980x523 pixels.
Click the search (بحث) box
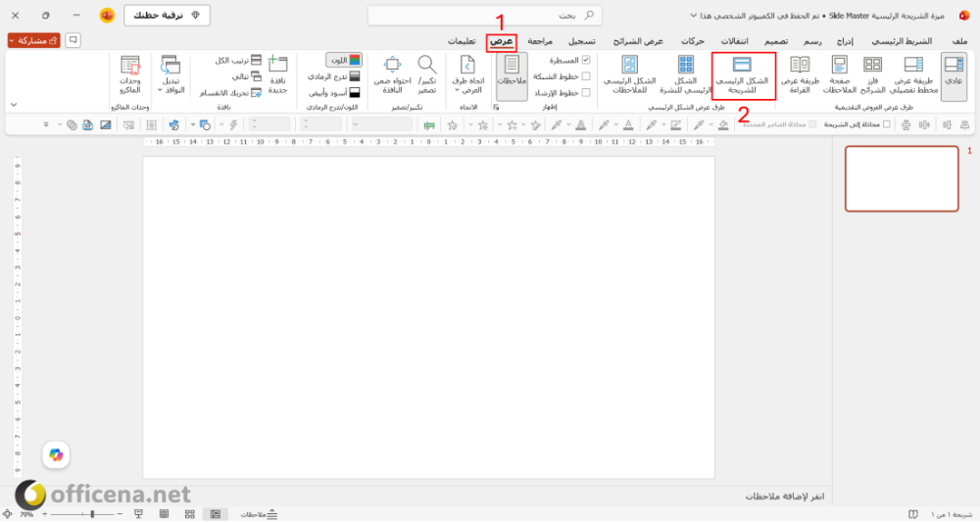485,15
